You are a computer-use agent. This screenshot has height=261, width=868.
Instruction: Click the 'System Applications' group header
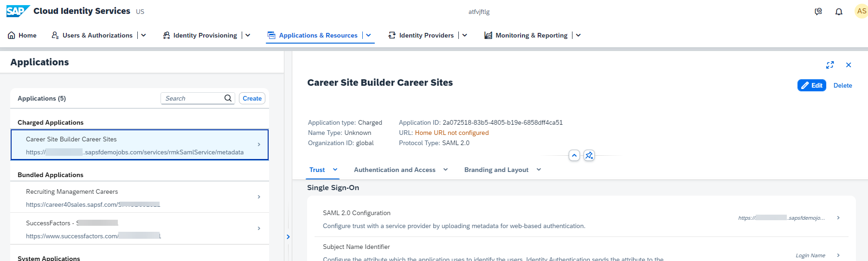(x=49, y=258)
